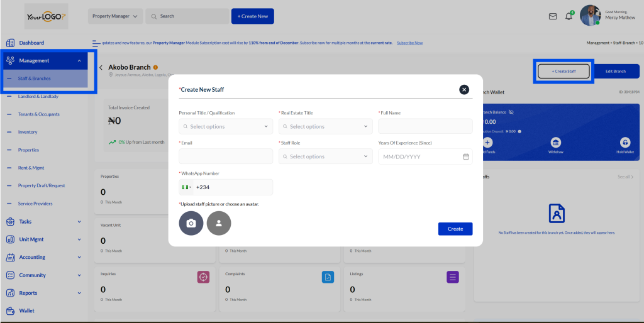Open the Nigeria flag country code selector
The image size is (644, 323).
pyautogui.click(x=187, y=187)
